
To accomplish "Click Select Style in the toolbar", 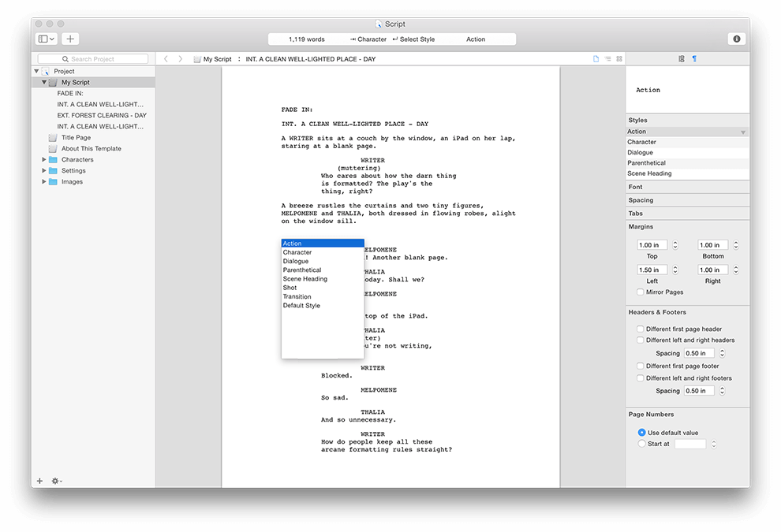I will point(413,39).
